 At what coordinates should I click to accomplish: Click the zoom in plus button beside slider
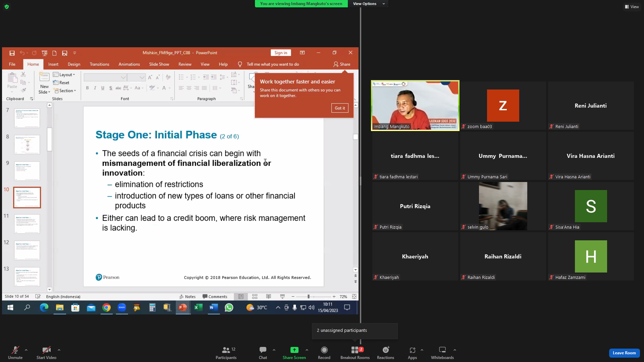pos(334,297)
